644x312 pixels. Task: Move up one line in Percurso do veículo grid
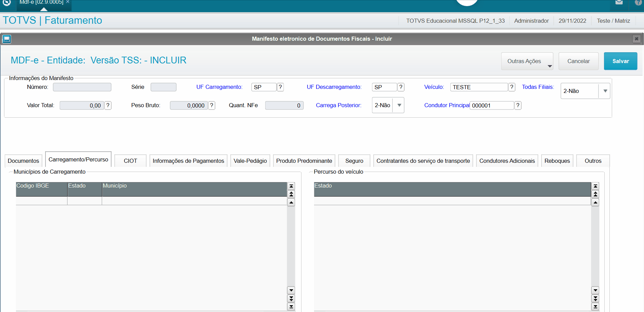tap(596, 202)
